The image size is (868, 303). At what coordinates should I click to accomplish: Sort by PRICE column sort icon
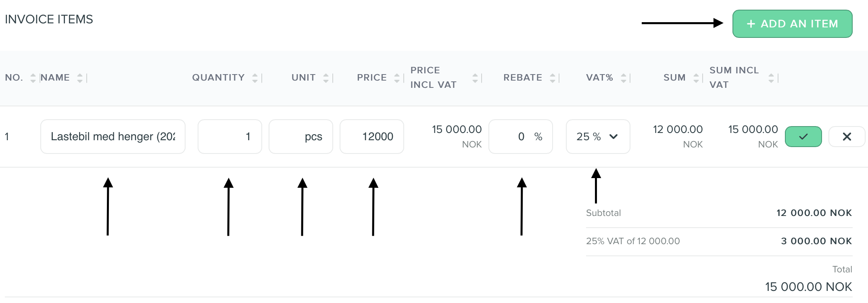click(397, 78)
